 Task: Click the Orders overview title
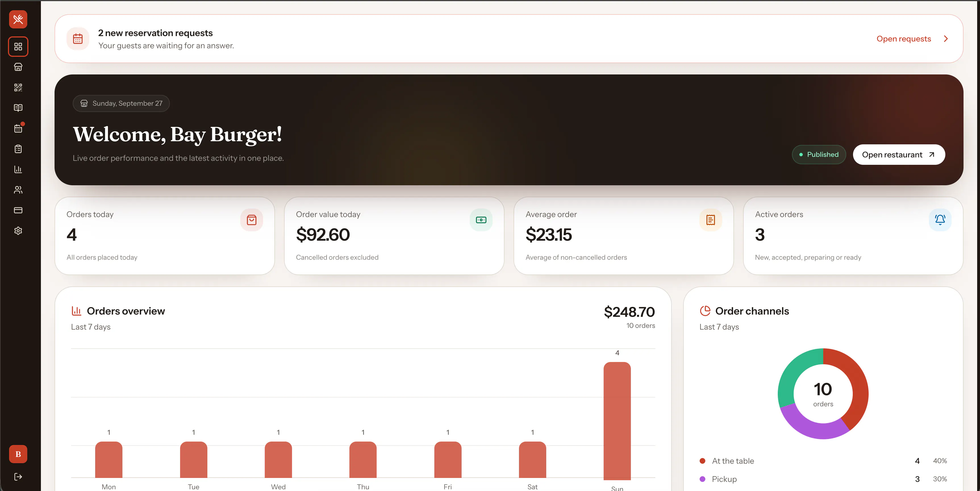126,311
